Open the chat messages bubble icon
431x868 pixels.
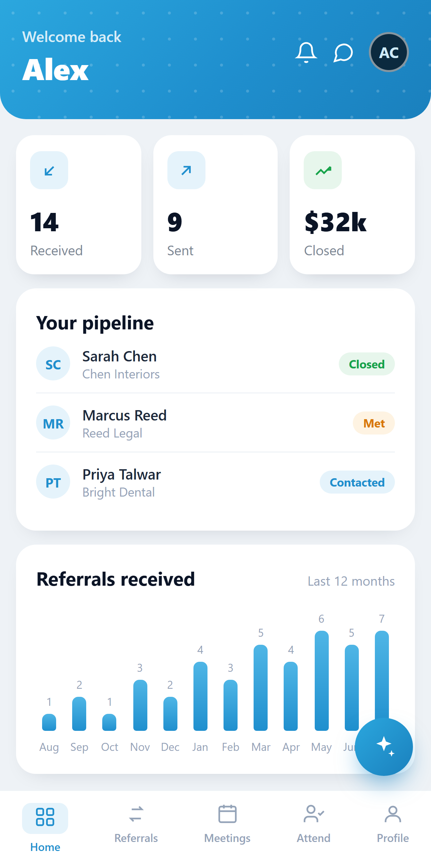[343, 53]
